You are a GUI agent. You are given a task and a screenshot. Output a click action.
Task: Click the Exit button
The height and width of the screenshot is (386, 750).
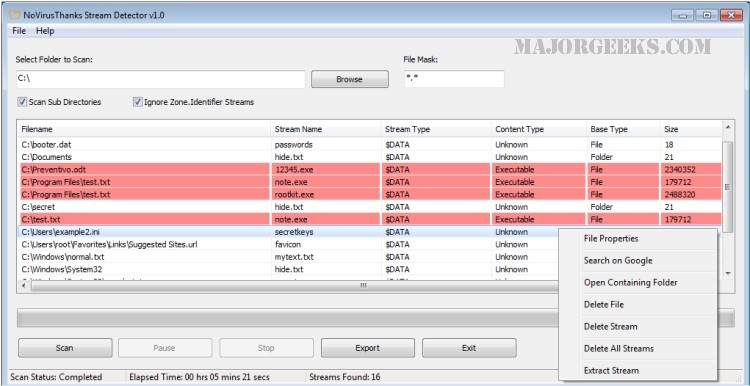[469, 348]
